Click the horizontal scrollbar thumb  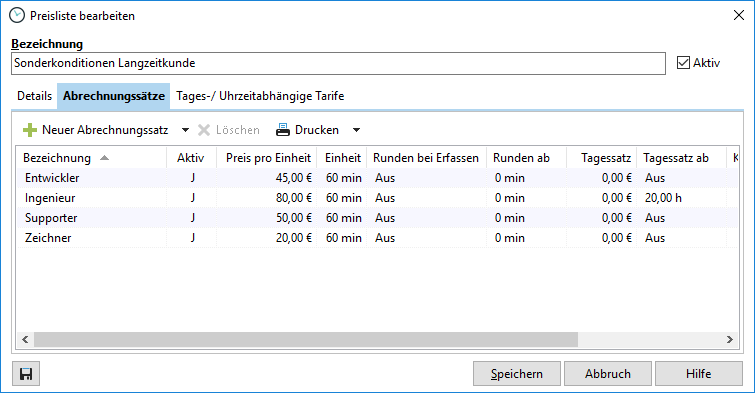pyautogui.click(x=306, y=340)
